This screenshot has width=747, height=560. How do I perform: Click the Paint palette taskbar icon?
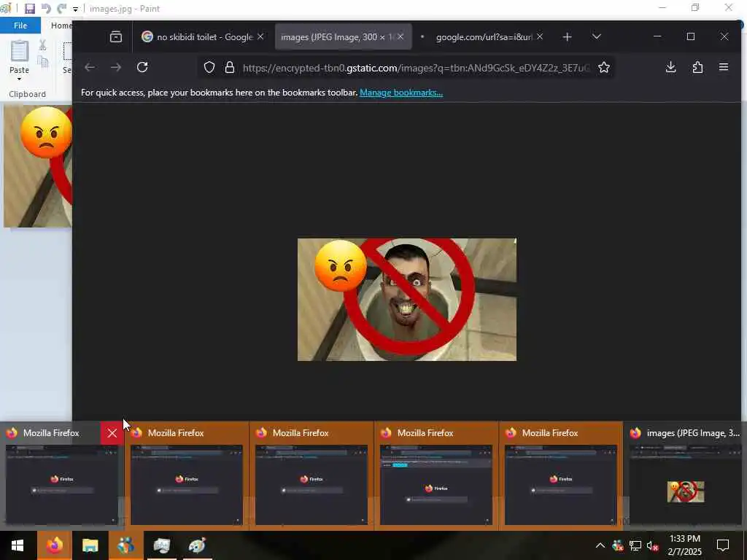197,545
